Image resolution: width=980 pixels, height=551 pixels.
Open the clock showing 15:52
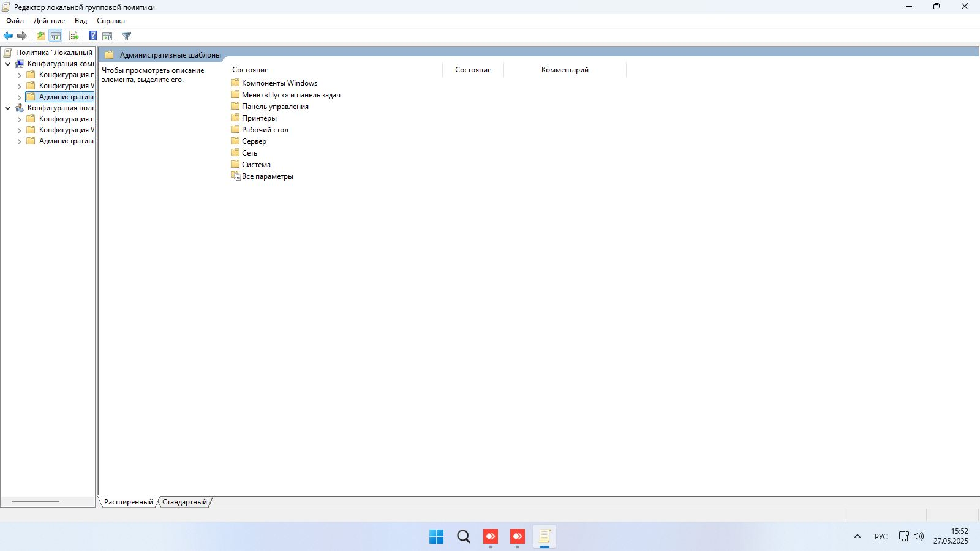(951, 536)
